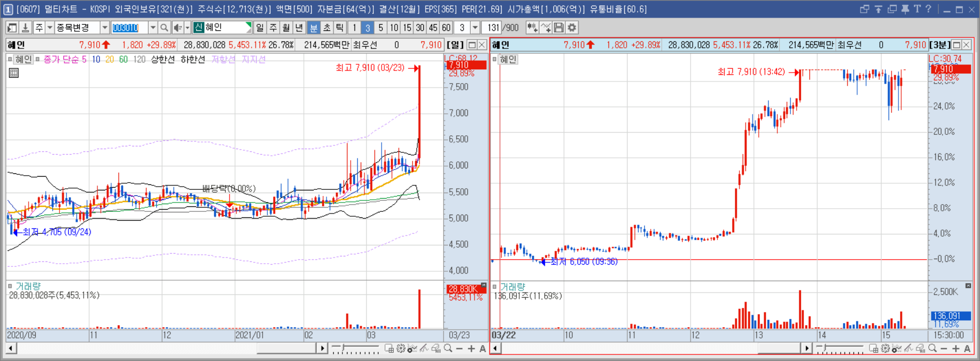Maximize the [3분] chart pane
This screenshot has height=361, width=980.
(x=956, y=45)
